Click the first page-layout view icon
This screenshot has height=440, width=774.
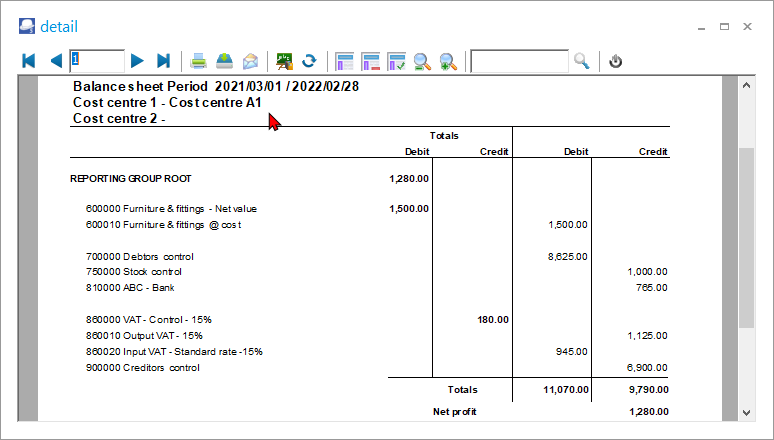(345, 61)
